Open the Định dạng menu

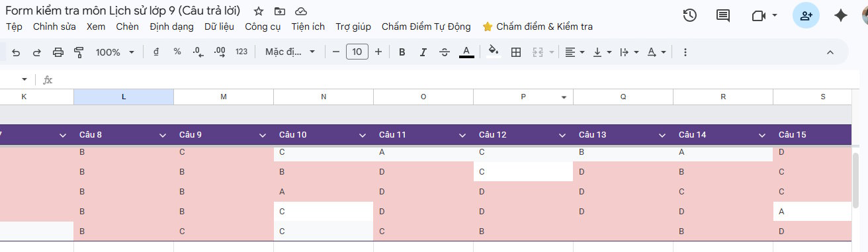[x=171, y=26]
